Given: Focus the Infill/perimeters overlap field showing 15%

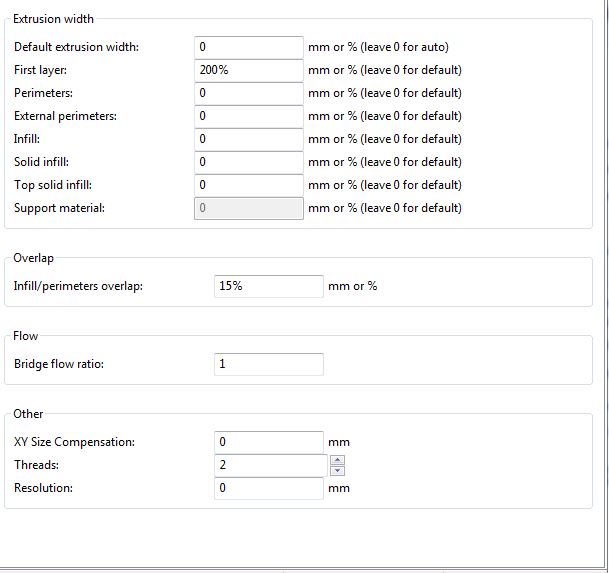Looking at the screenshot, I should point(268,286).
